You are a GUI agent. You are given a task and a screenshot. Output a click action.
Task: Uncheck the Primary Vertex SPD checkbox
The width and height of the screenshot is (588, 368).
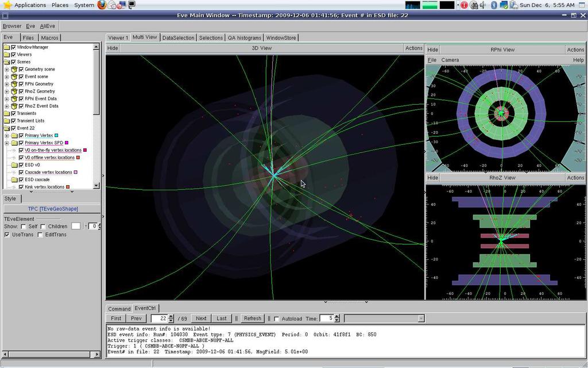coord(21,143)
